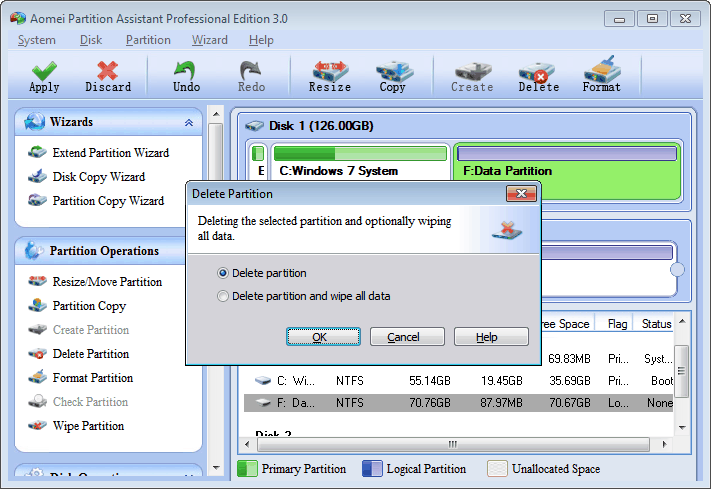Click the Copy partition toolbar icon
This screenshot has width=711, height=489.
click(x=394, y=71)
